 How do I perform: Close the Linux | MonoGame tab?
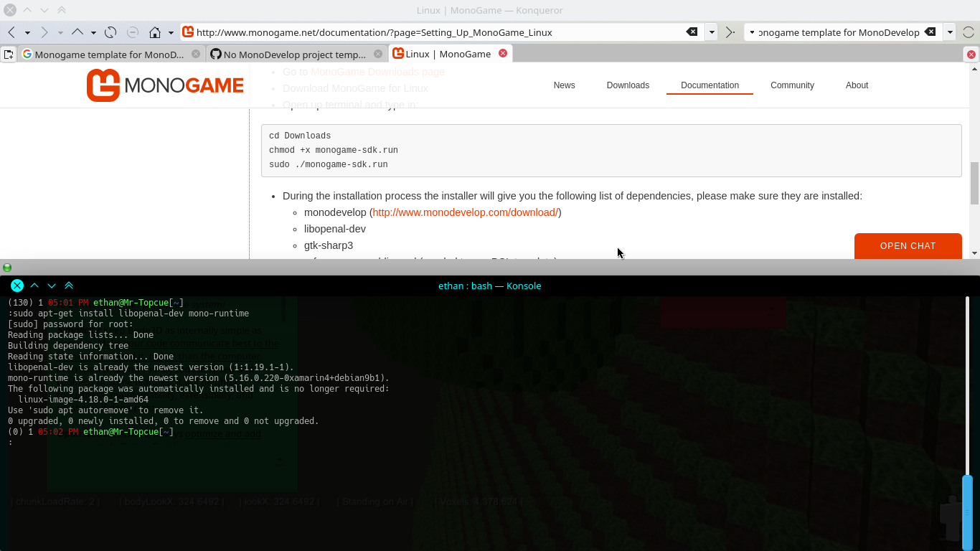point(503,53)
